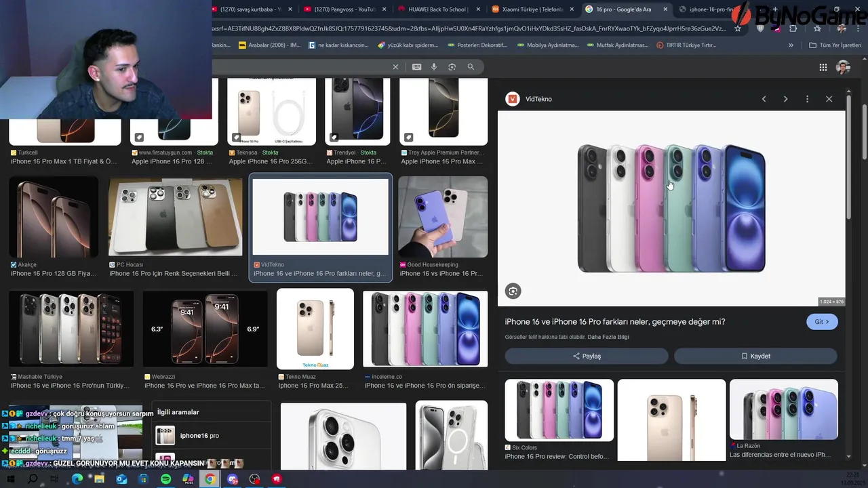This screenshot has width=868, height=488.
Task: Select the Akakçe iPhone 16 Pro image
Action: (54, 218)
